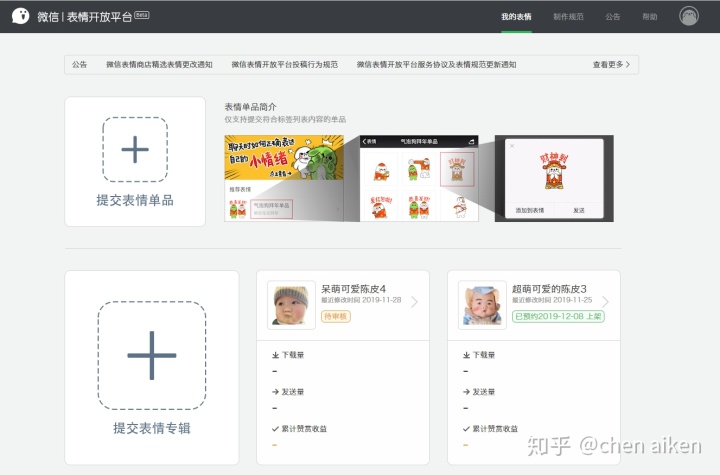Open 微信表情开放平台投稿行为规范 announcement
This screenshot has width=720, height=475.
coord(285,64)
